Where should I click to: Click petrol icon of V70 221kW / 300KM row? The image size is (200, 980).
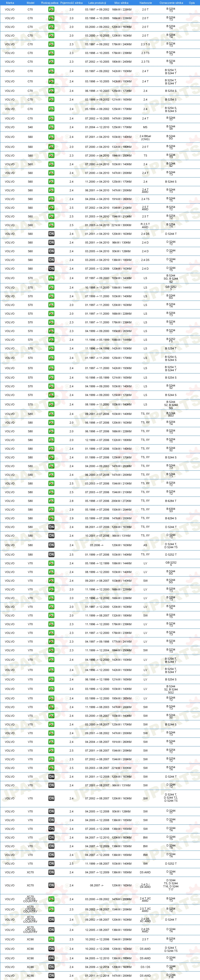click(x=51, y=768)
